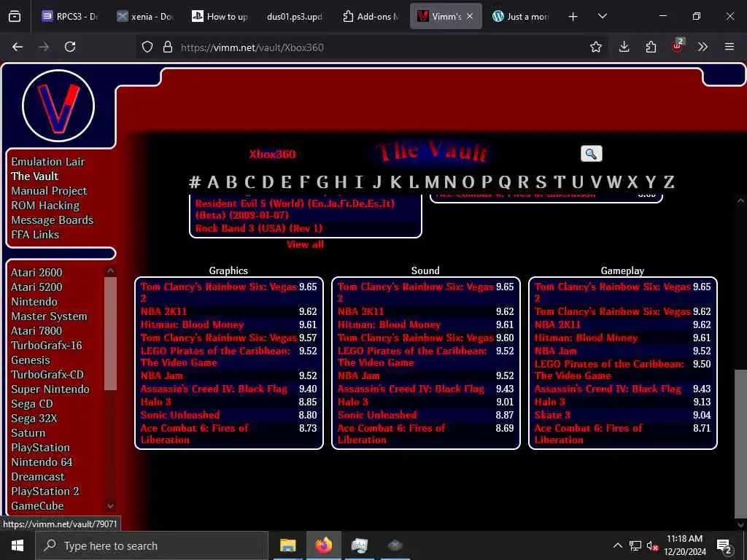Click the systems list scrollbar thumb
747x560 pixels.
111,333
